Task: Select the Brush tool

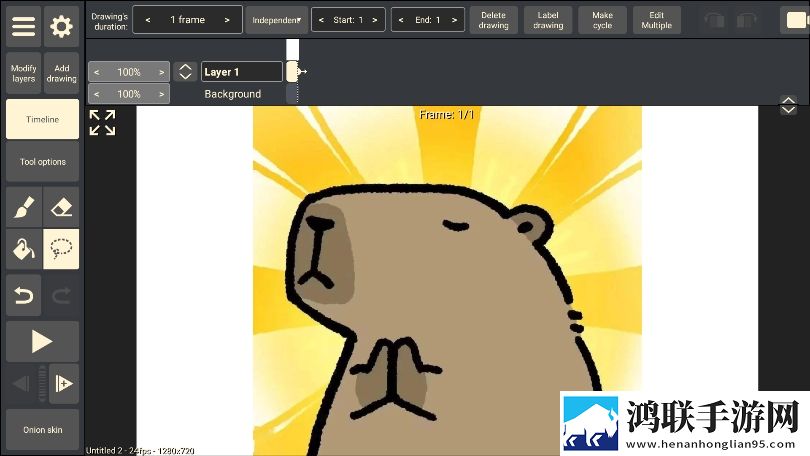Action: tap(23, 207)
